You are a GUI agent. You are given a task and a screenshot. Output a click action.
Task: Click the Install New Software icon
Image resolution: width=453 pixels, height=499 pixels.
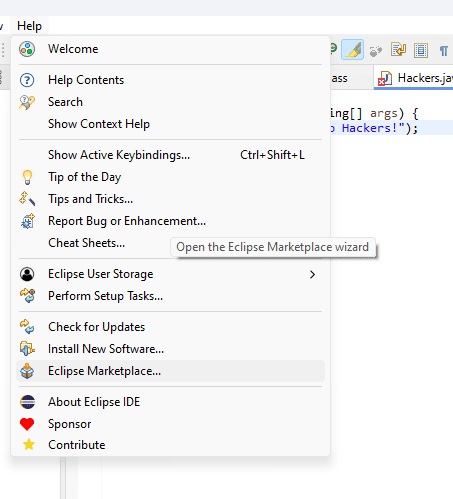pos(27,349)
